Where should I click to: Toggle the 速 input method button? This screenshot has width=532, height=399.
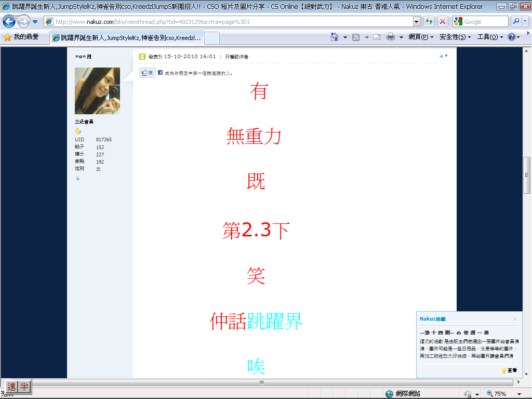tap(11, 387)
